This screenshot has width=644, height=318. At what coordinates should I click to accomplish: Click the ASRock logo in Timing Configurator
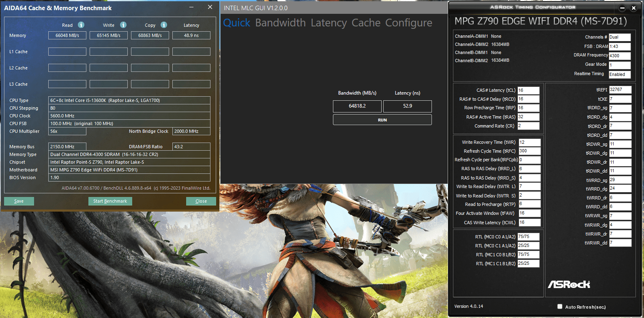click(x=569, y=284)
